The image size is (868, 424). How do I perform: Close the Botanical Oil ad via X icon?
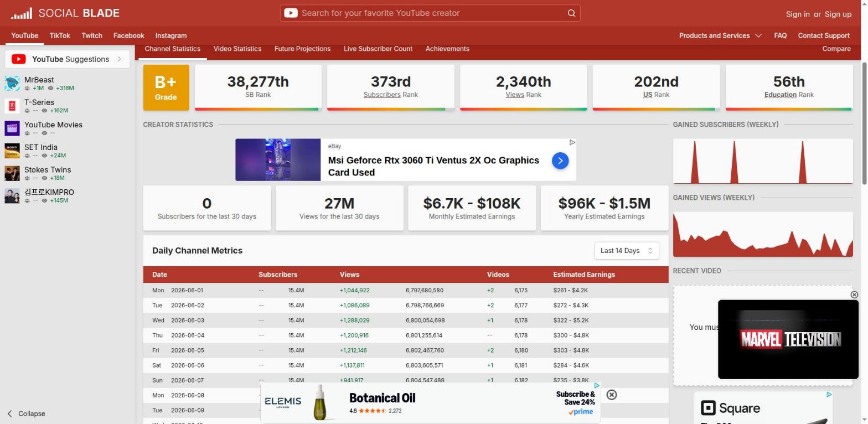pos(612,395)
